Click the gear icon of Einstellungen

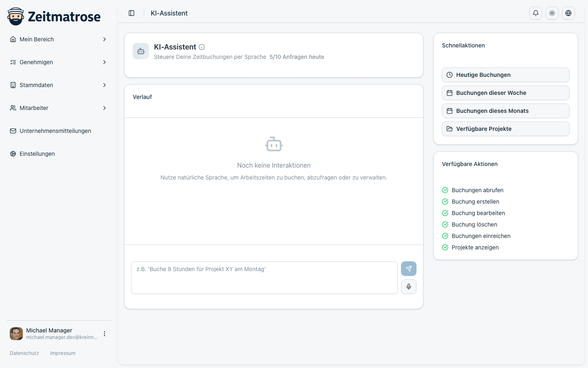13,154
